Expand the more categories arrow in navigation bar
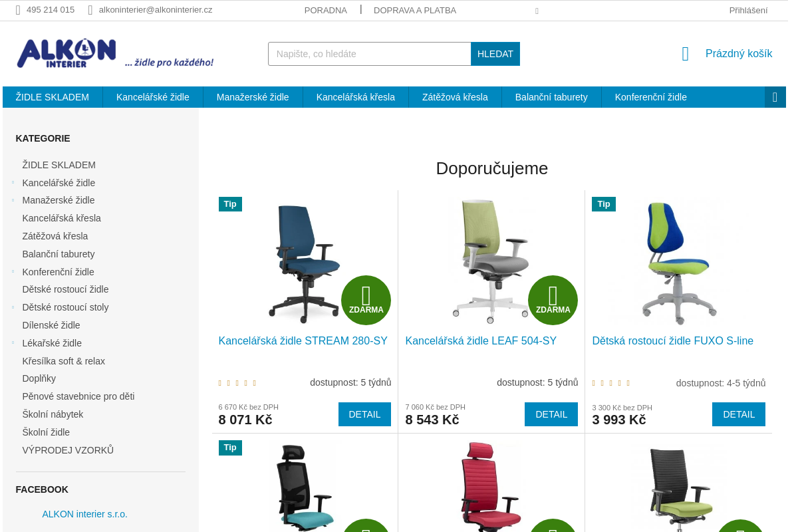Viewport: 798px width, 532px height. (x=775, y=97)
